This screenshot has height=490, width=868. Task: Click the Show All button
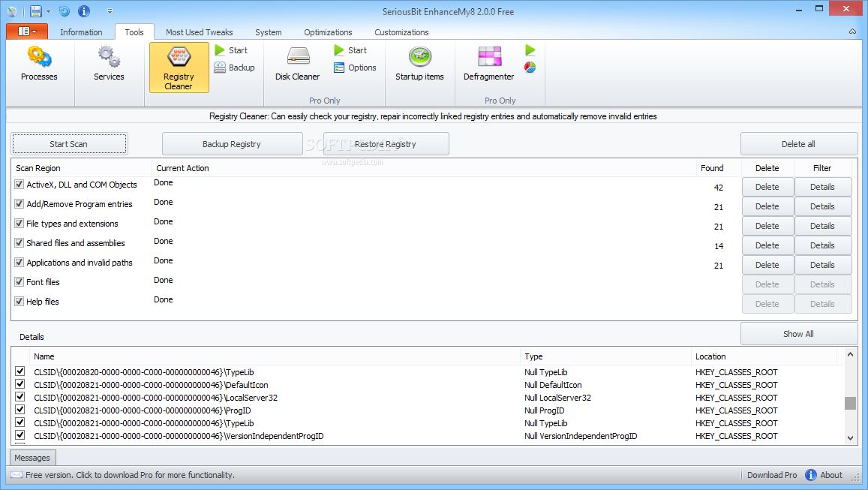[799, 334]
